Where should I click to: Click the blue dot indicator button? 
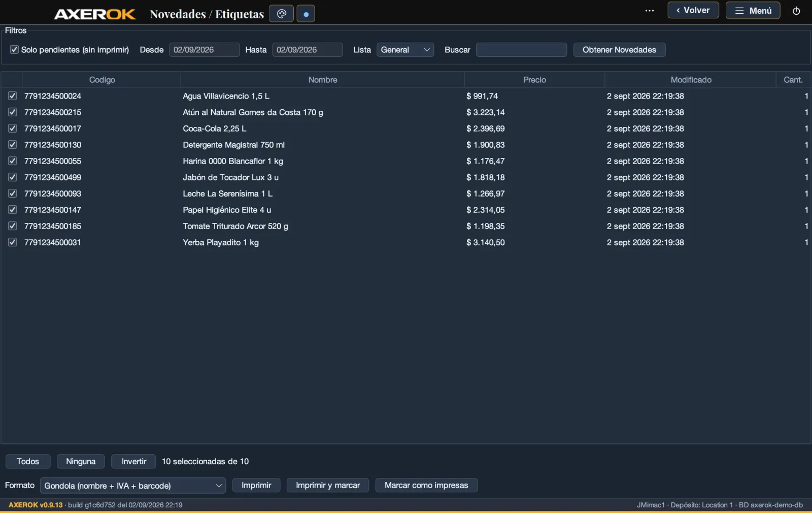coord(306,14)
